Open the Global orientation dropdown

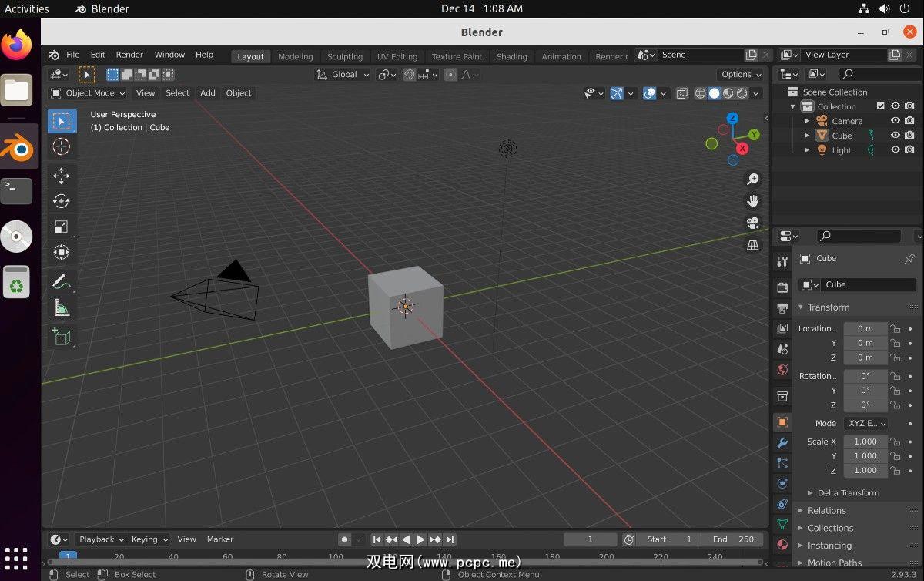[x=343, y=75]
